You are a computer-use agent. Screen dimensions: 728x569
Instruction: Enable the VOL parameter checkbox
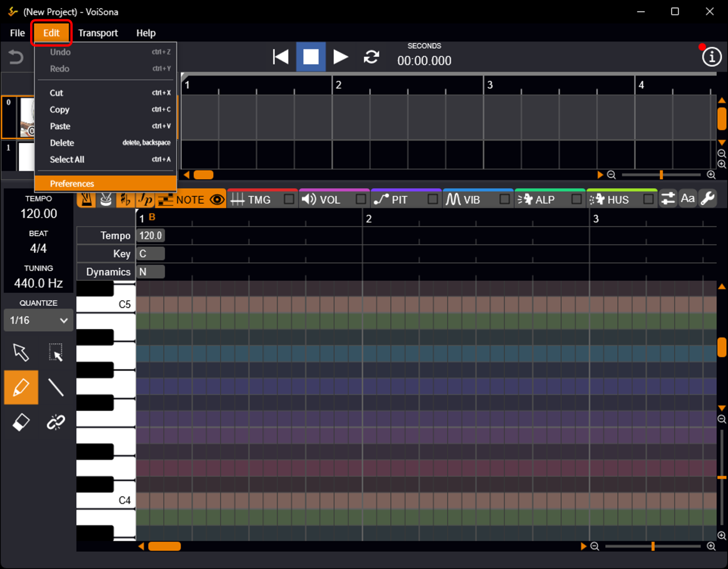pos(361,200)
